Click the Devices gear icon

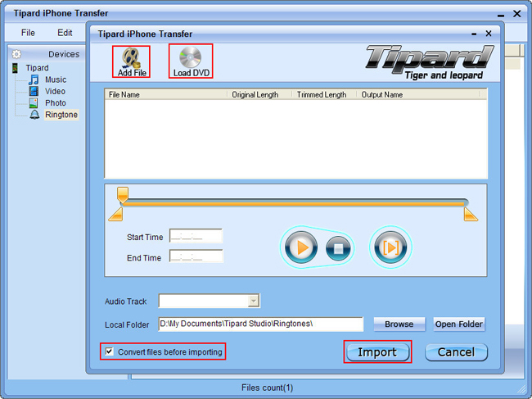click(x=16, y=54)
